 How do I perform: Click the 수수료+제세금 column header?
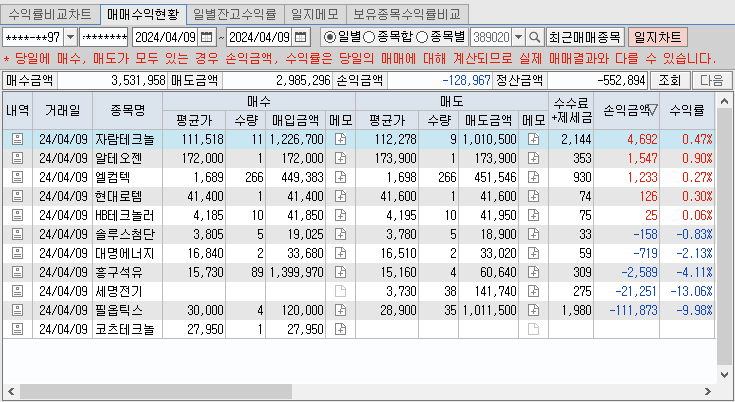[571, 111]
